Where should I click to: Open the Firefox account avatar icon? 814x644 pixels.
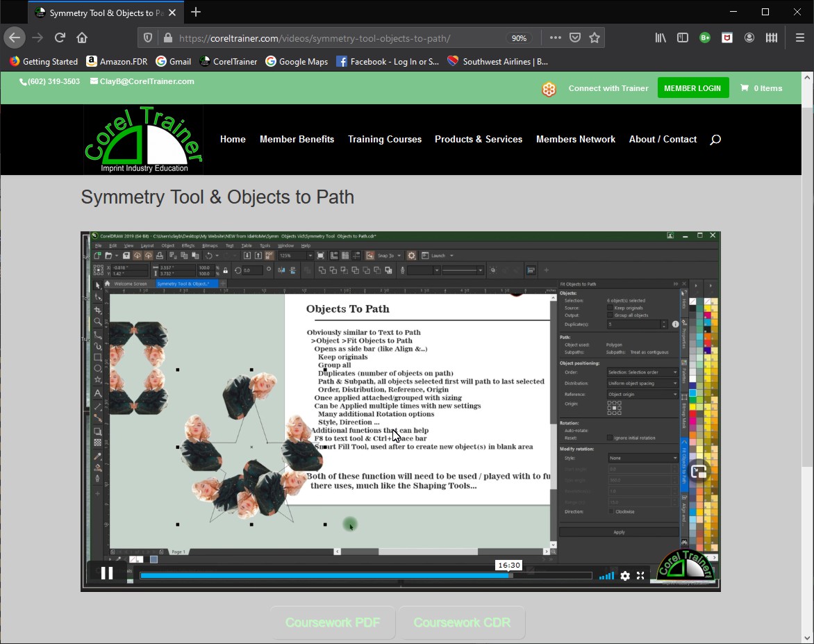749,38
